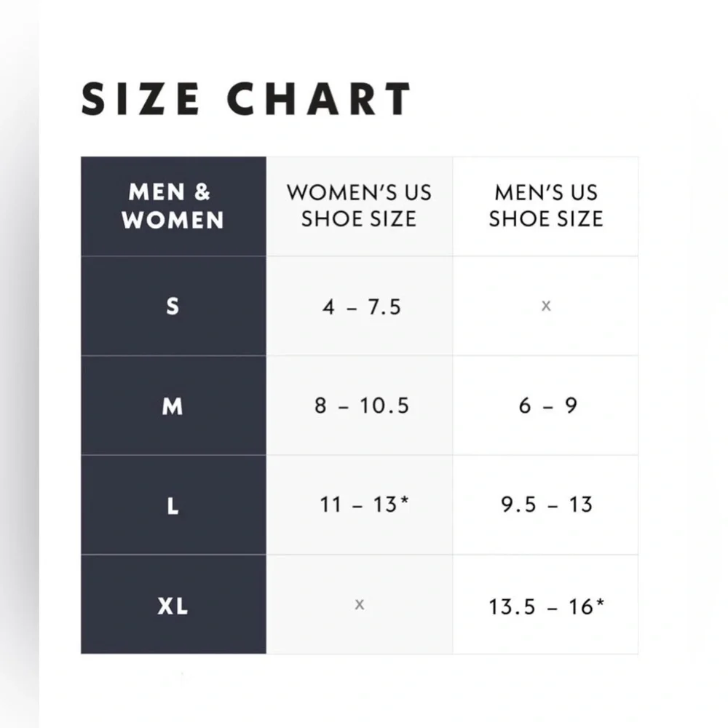728x728 pixels.
Task: Click the asterisk after 13.5 – 16
Action: [600, 602]
